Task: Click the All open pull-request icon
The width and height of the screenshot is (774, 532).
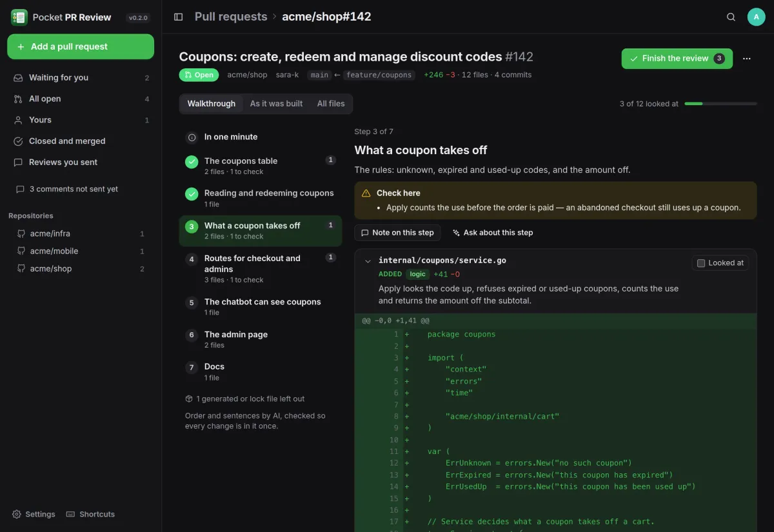Action: click(x=18, y=99)
